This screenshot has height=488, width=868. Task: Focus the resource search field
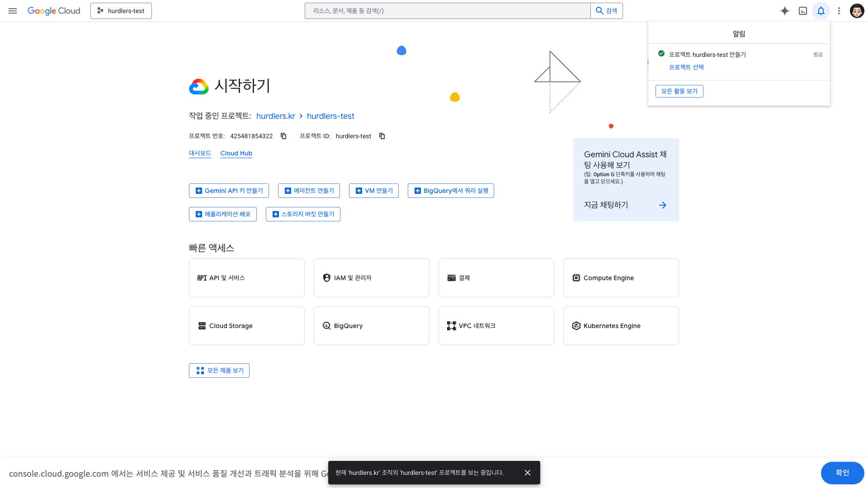point(448,11)
